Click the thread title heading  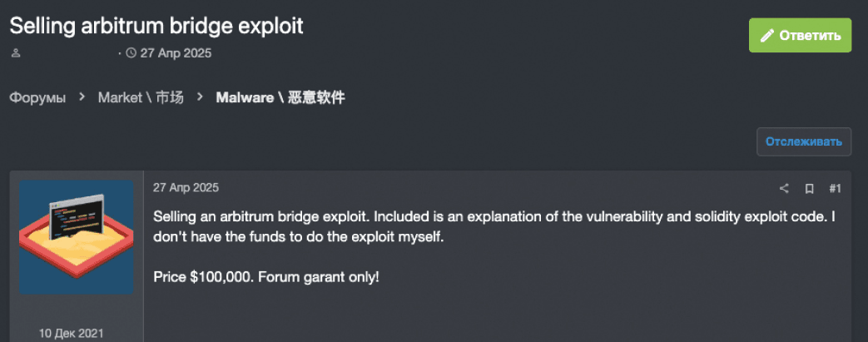click(x=156, y=25)
